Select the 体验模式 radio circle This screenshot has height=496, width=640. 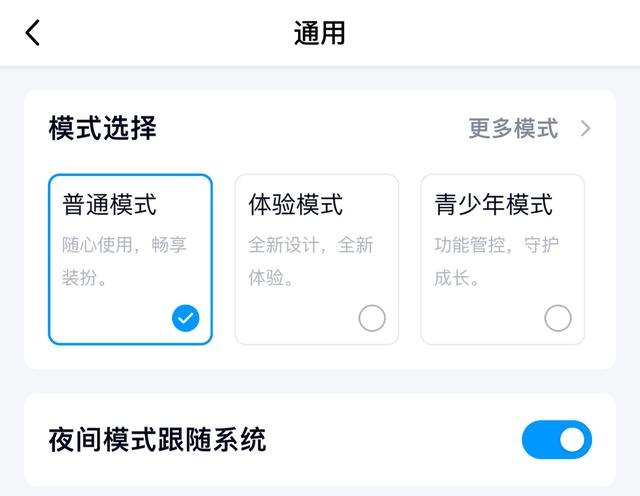point(371,318)
